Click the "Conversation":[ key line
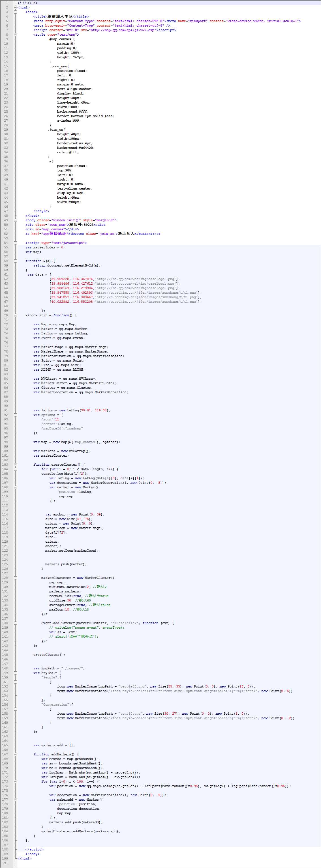This screenshot has height=868, width=321. click(57, 704)
